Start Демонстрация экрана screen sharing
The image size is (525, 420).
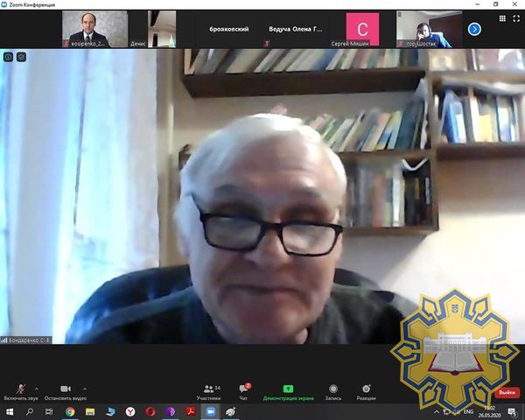pos(290,391)
